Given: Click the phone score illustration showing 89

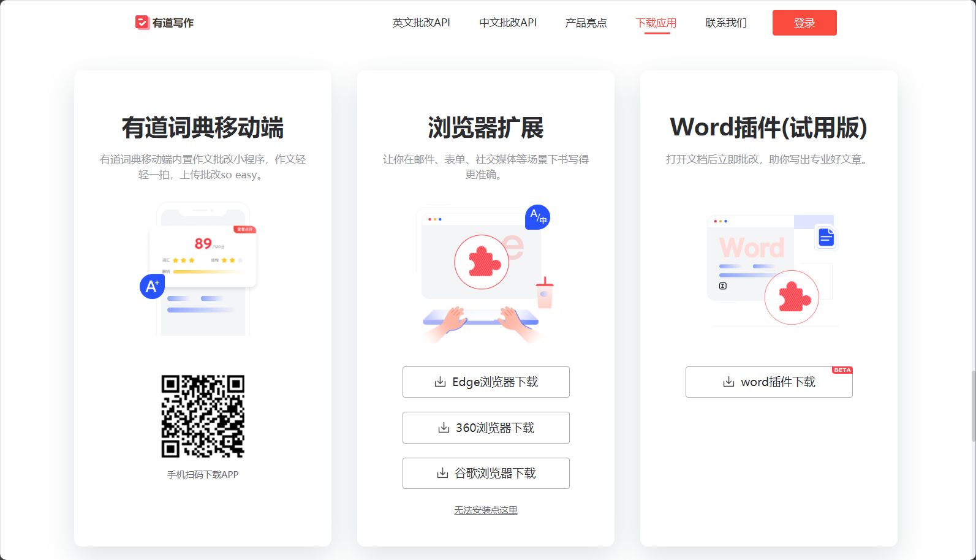Looking at the screenshot, I should 203,256.
